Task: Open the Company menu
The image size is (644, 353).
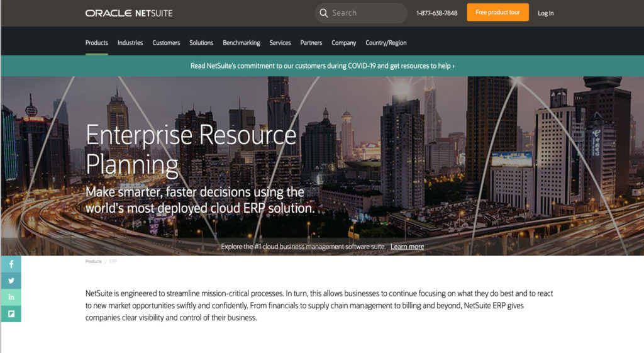Action: pyautogui.click(x=344, y=43)
